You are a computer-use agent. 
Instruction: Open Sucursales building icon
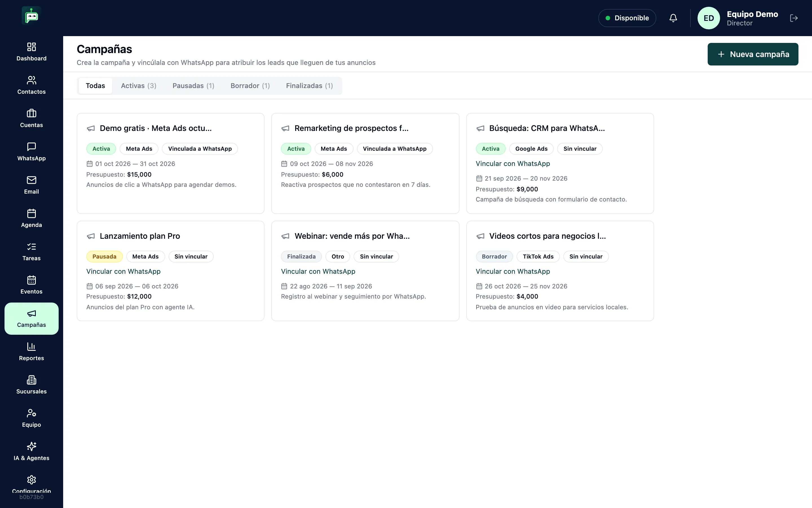(32, 385)
